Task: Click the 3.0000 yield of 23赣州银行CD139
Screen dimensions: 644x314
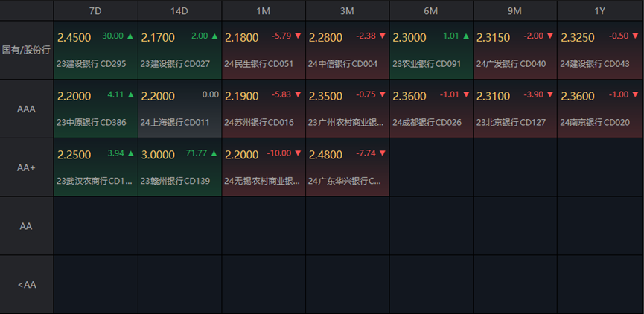Action: click(x=158, y=155)
